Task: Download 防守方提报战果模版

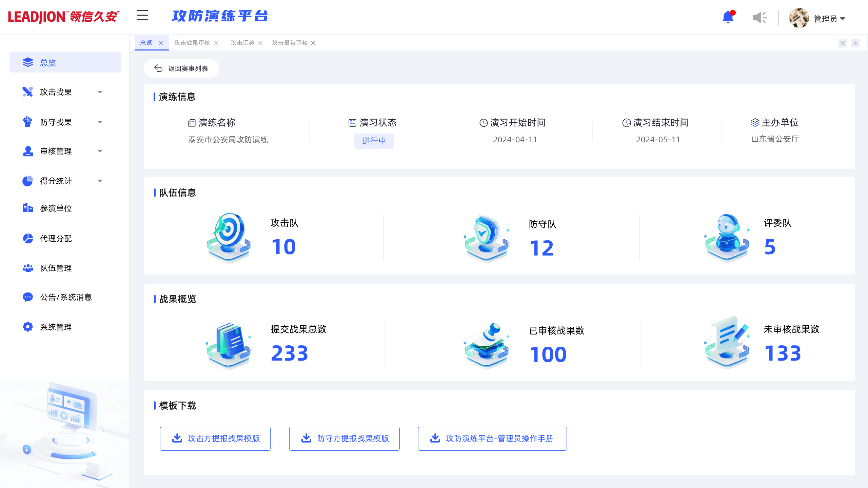Action: (x=344, y=439)
